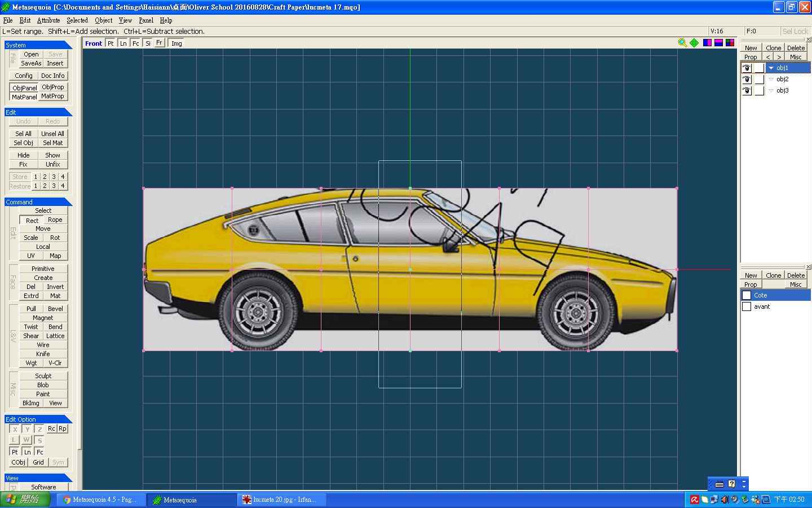812x508 pixels.
Task: Click the Magnet command button
Action: point(43,318)
